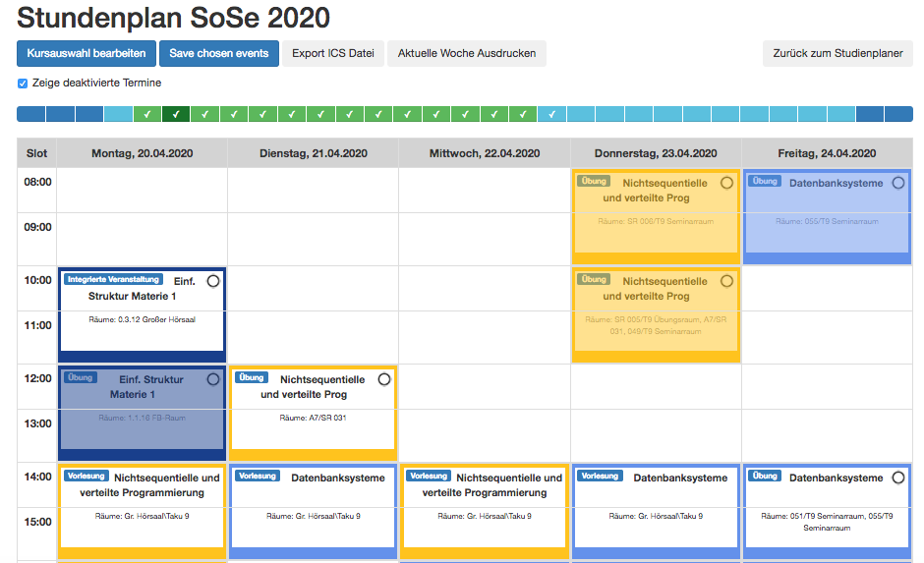Export the ICS Datei
The width and height of the screenshot is (924, 563).
[333, 54]
